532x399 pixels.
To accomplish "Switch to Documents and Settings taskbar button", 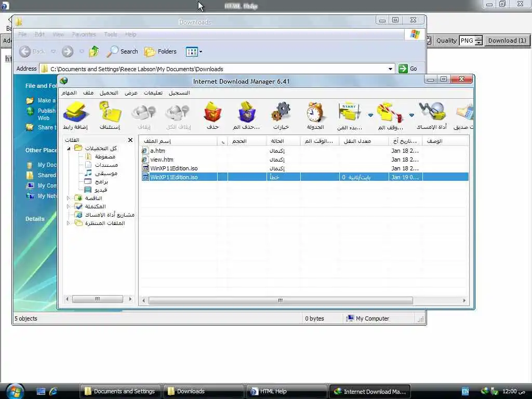I will [x=121, y=391].
